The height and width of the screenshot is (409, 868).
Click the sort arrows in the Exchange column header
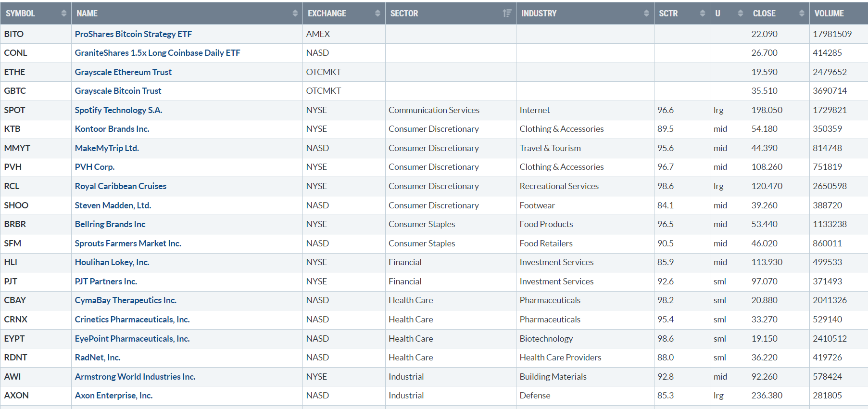pyautogui.click(x=377, y=13)
